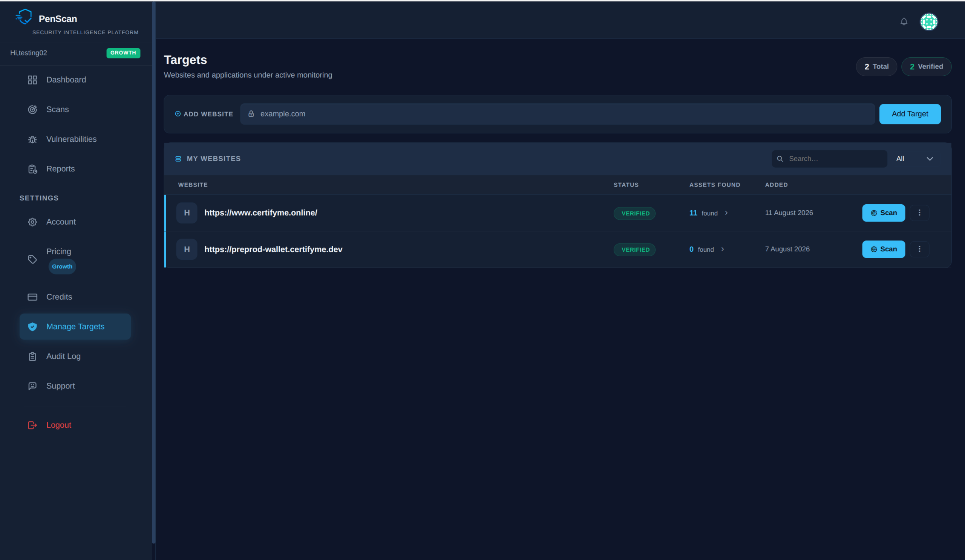This screenshot has width=965, height=560.
Task: Focus the example.com website input field
Action: pos(557,114)
